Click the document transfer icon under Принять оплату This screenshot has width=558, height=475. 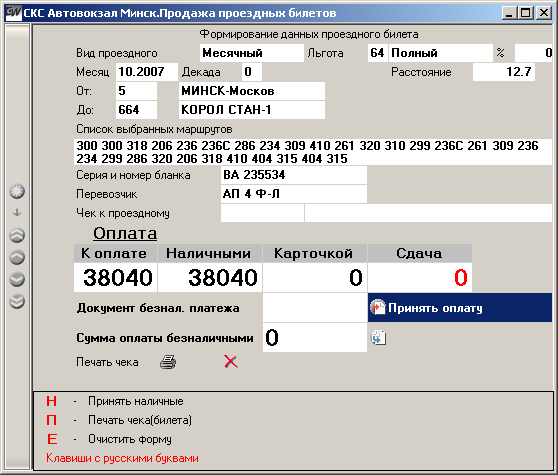379,337
